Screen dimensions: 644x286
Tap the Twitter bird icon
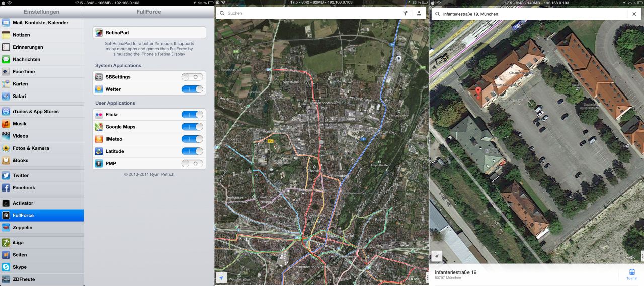coord(6,176)
